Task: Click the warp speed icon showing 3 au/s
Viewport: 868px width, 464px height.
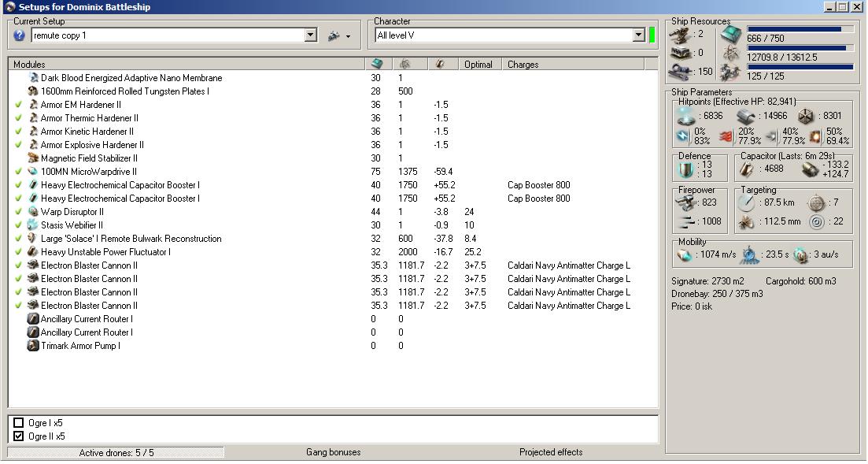Action: coord(800,254)
